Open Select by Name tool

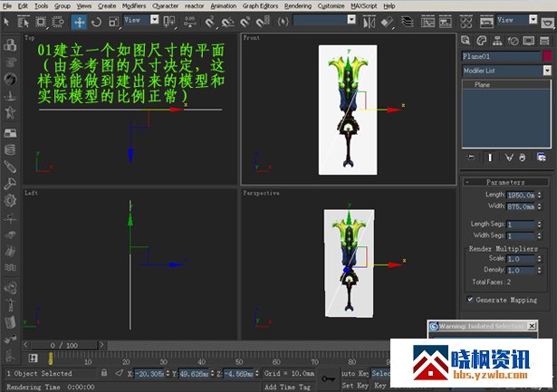click(x=24, y=22)
